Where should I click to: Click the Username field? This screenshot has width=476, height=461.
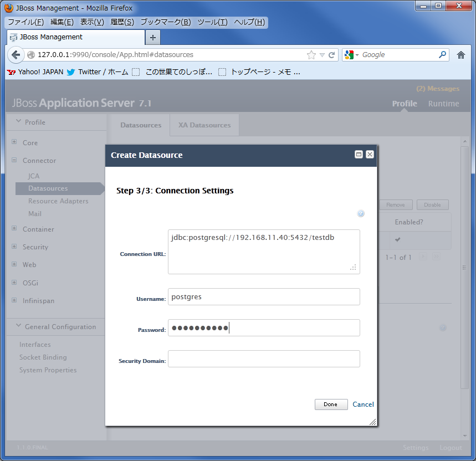pos(264,297)
